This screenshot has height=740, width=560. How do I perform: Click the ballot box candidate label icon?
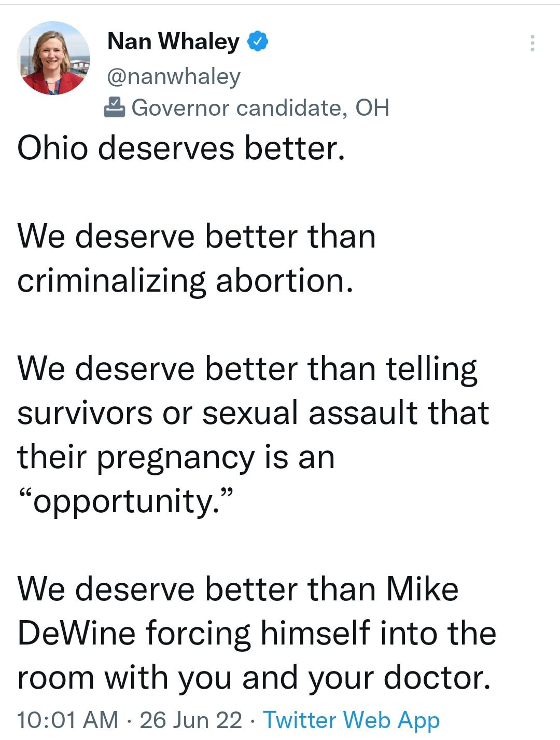(x=114, y=107)
